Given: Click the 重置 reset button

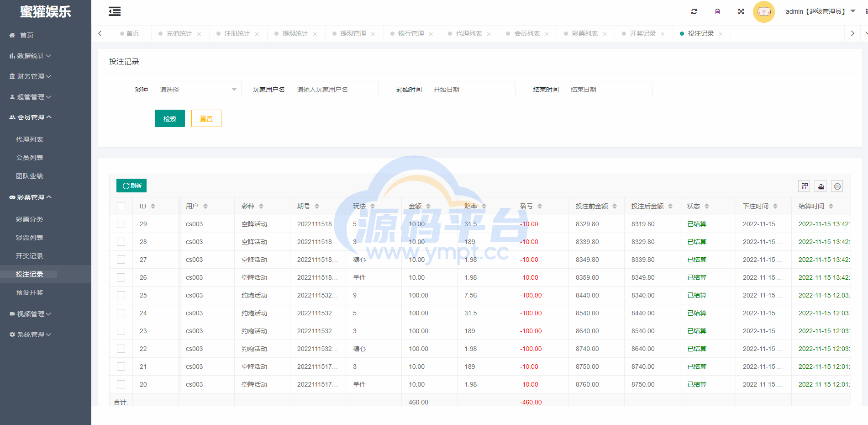Looking at the screenshot, I should point(206,118).
